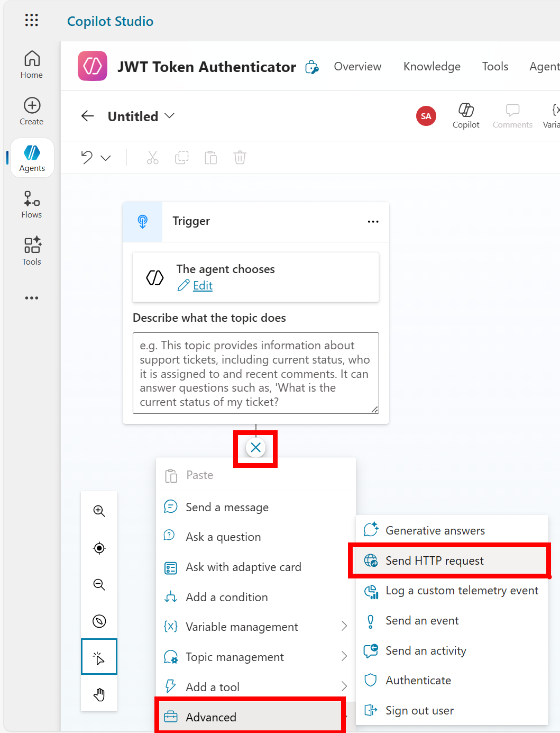The height and width of the screenshot is (733, 560).
Task: Select the Flows icon in the sidebar
Action: point(31,204)
